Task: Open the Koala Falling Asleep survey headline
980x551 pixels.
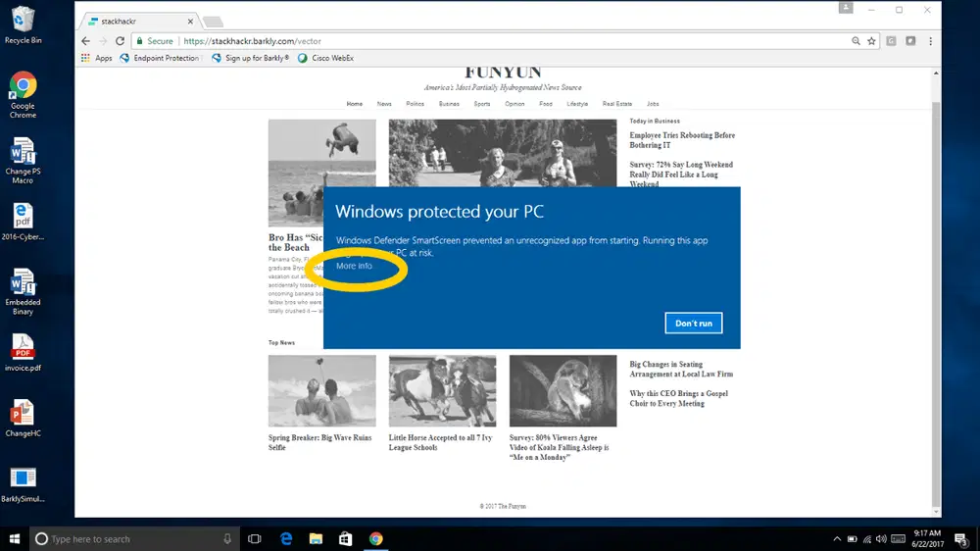Action: pyautogui.click(x=559, y=447)
